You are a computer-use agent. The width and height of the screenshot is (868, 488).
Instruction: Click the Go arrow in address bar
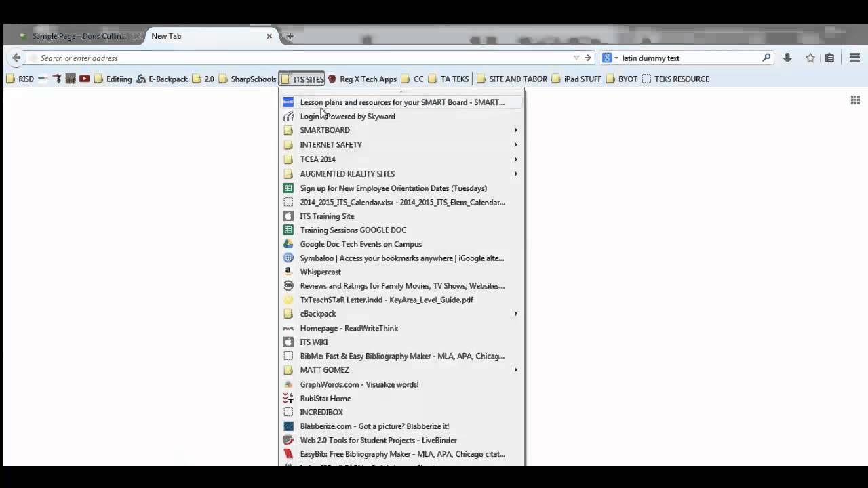click(x=588, y=58)
